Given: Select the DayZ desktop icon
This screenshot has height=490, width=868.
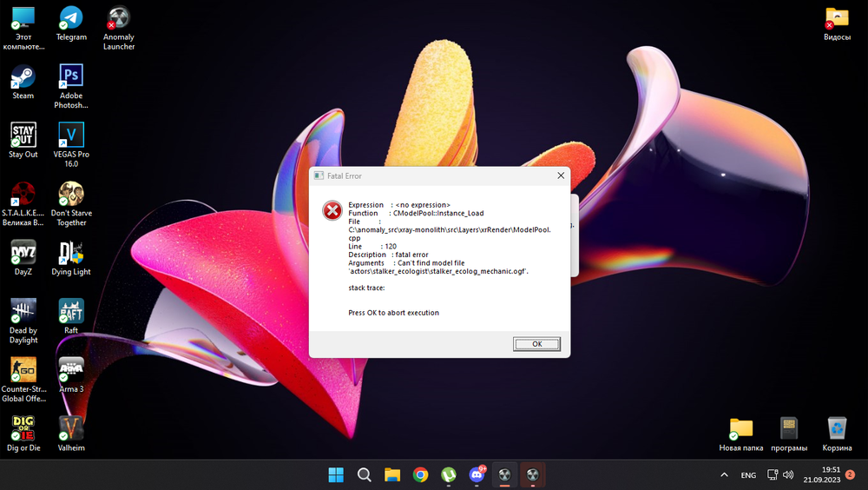Looking at the screenshot, I should (23, 258).
